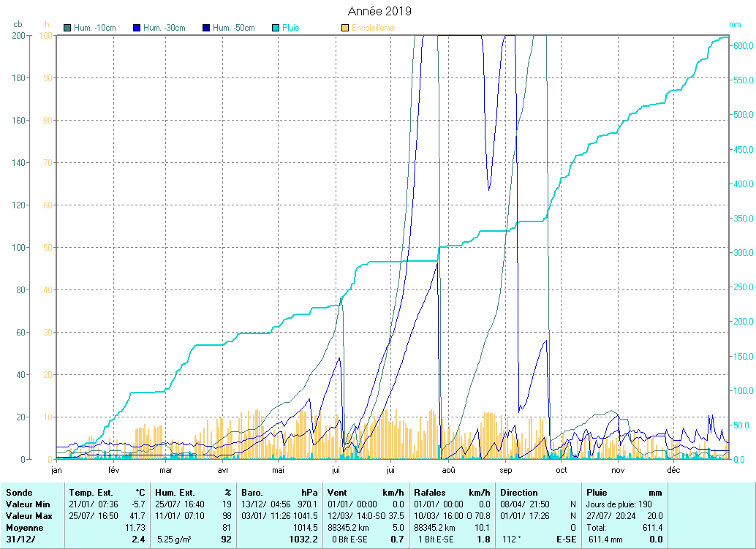The height and width of the screenshot is (549, 756).
Task: Click the déc month label on the time axis
Action: pos(673,471)
